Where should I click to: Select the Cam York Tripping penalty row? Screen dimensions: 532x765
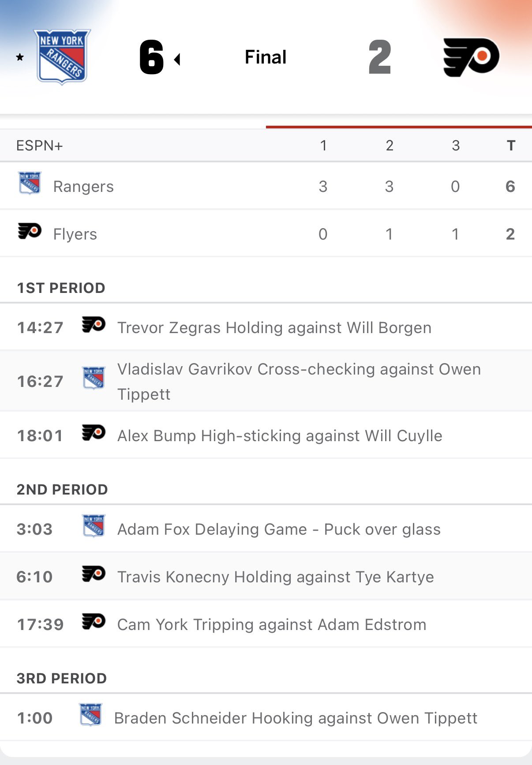click(x=271, y=624)
